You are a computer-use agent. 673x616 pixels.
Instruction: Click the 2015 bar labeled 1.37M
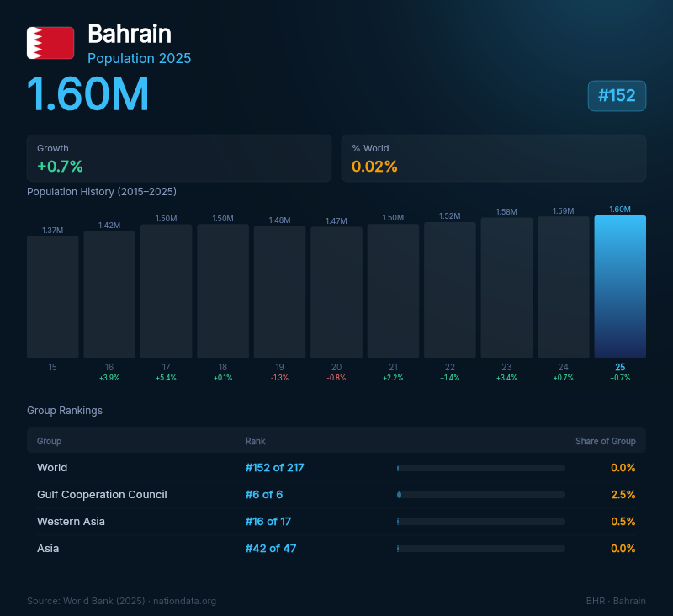click(x=53, y=297)
